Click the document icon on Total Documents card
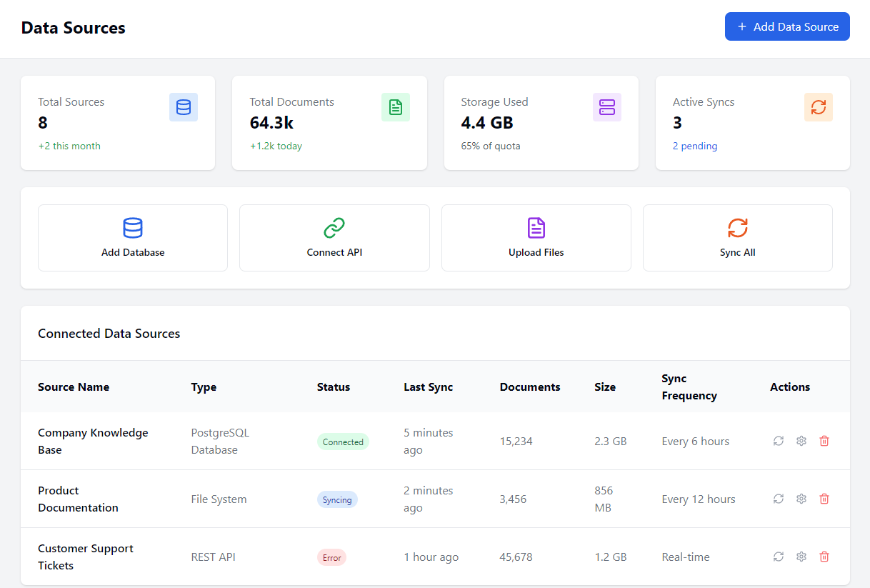Viewport: 870px width, 588px height. (x=395, y=107)
